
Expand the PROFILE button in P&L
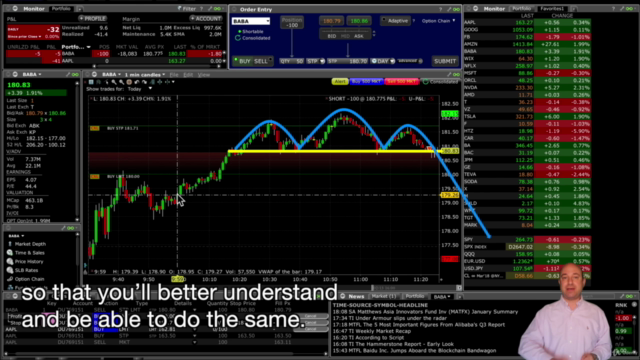tap(93, 19)
